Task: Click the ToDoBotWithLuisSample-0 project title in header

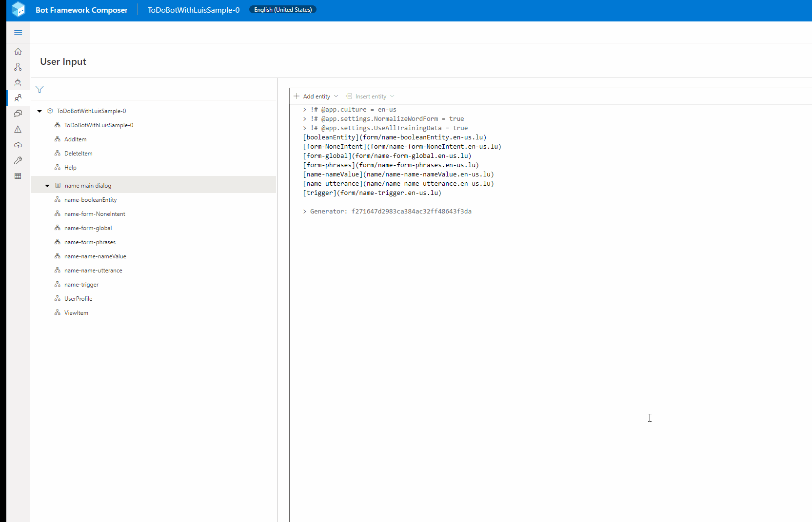Action: (194, 10)
